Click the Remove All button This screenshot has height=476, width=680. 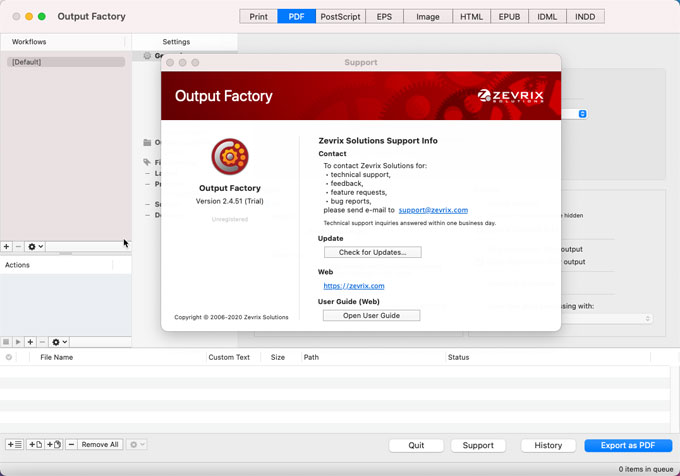pyautogui.click(x=100, y=444)
